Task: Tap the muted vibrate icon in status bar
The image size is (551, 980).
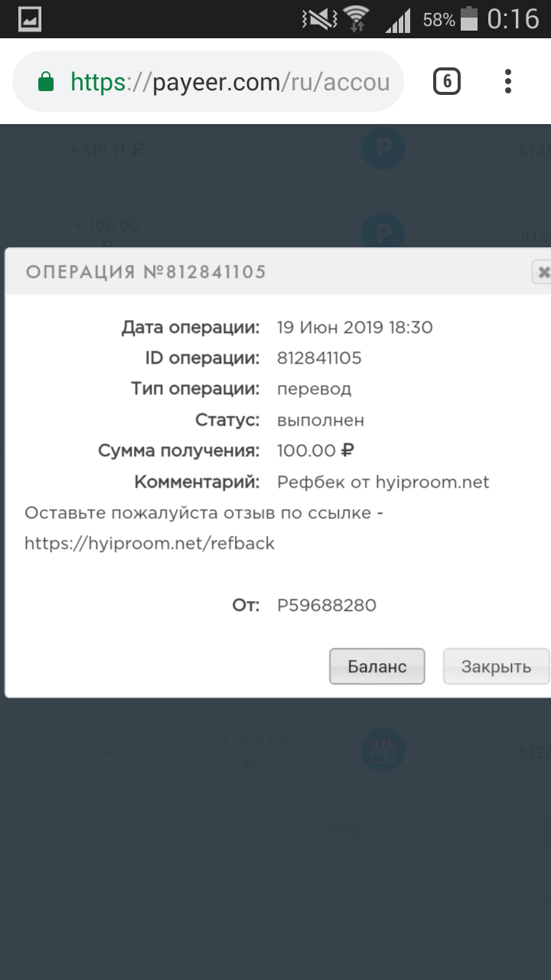Action: point(317,19)
